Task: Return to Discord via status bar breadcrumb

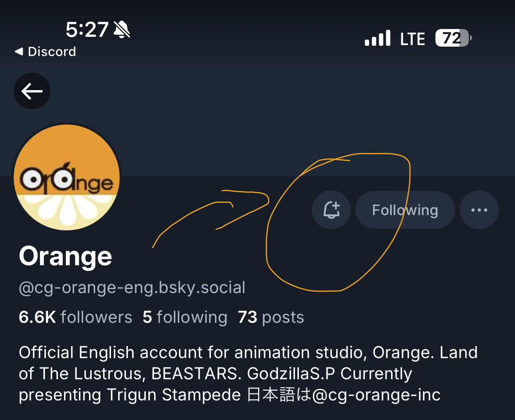Action: 45,52
